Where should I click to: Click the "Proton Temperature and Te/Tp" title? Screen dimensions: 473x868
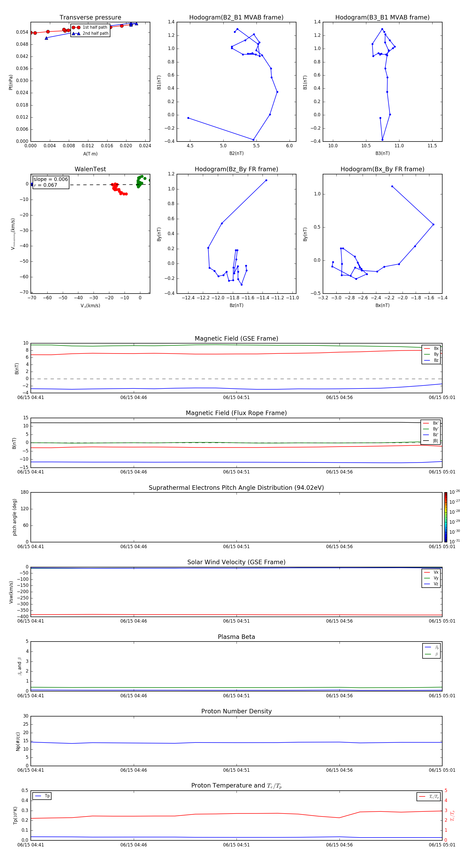click(236, 786)
